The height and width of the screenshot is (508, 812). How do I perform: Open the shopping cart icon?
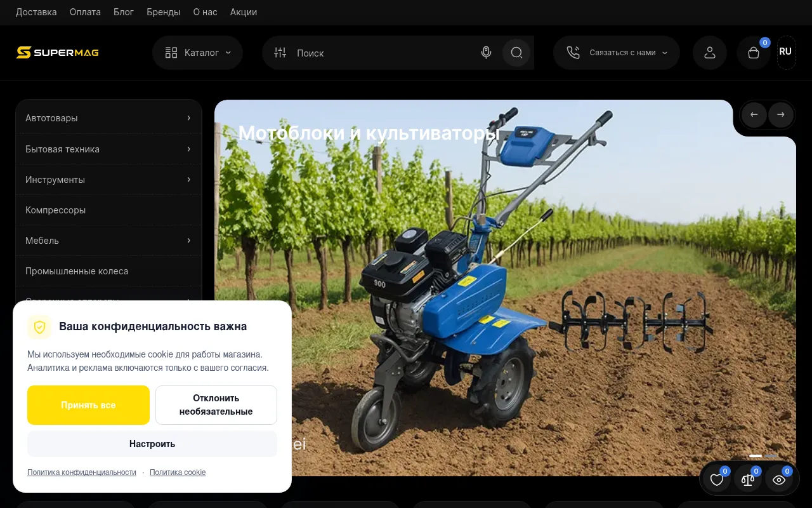tap(754, 53)
